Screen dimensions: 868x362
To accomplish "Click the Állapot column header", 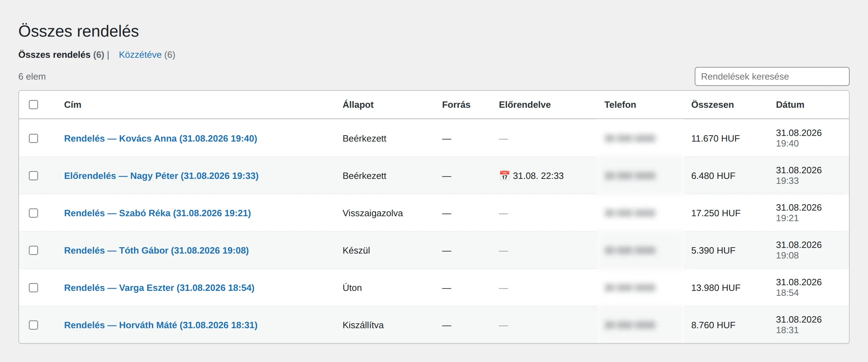I will (358, 105).
